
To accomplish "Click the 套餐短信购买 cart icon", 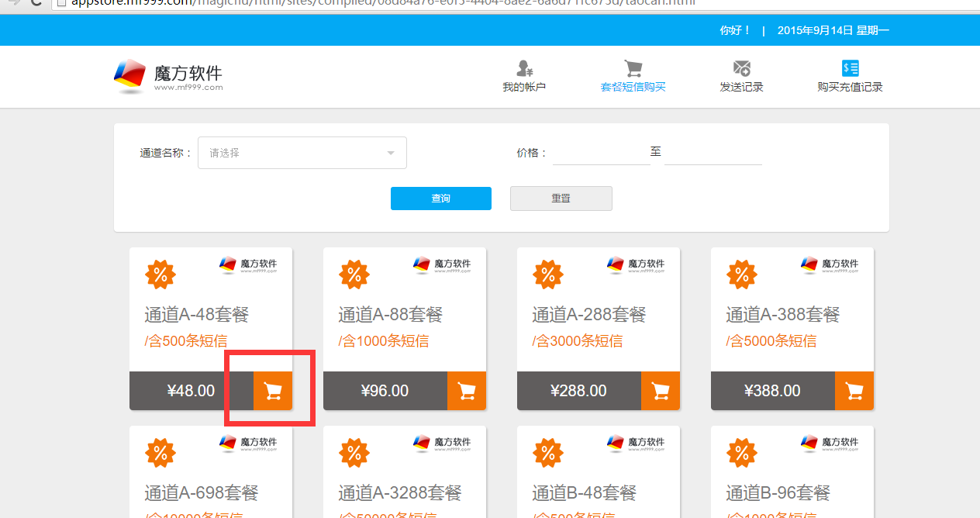I will point(633,68).
